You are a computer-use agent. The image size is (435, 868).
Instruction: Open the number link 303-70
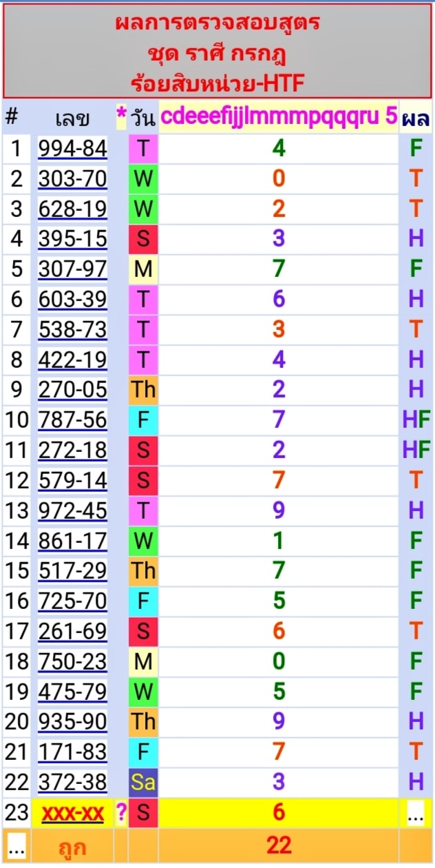[x=72, y=179]
